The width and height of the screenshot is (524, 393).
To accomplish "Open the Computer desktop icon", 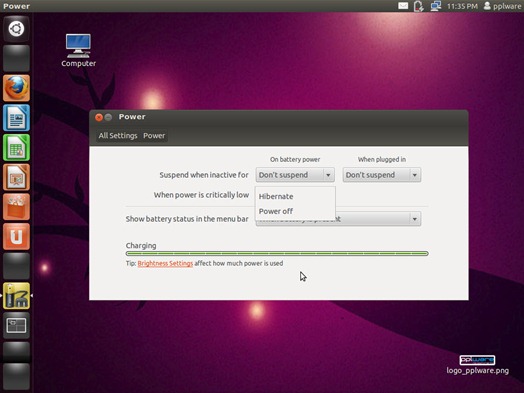I will pos(78,50).
